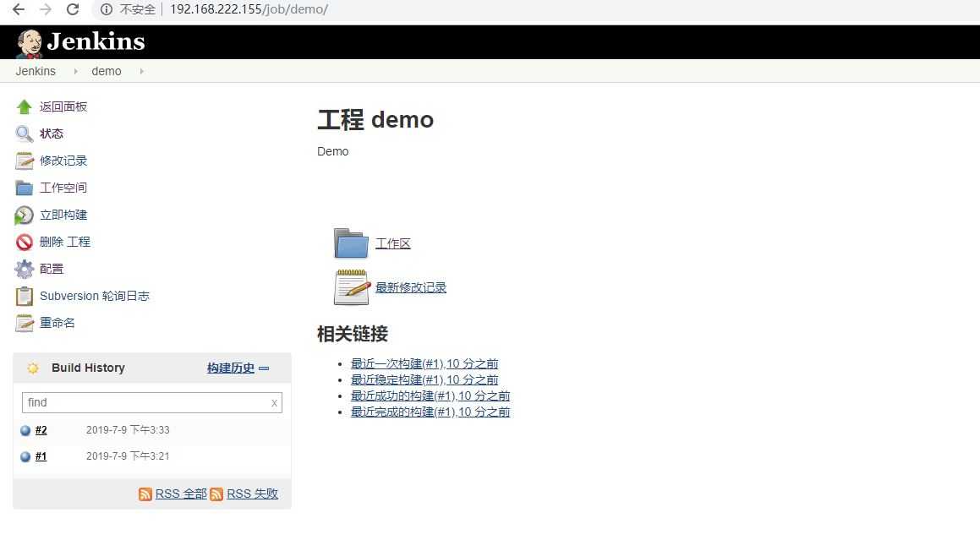Open the 工作区 link
The height and width of the screenshot is (551, 980).
click(392, 243)
